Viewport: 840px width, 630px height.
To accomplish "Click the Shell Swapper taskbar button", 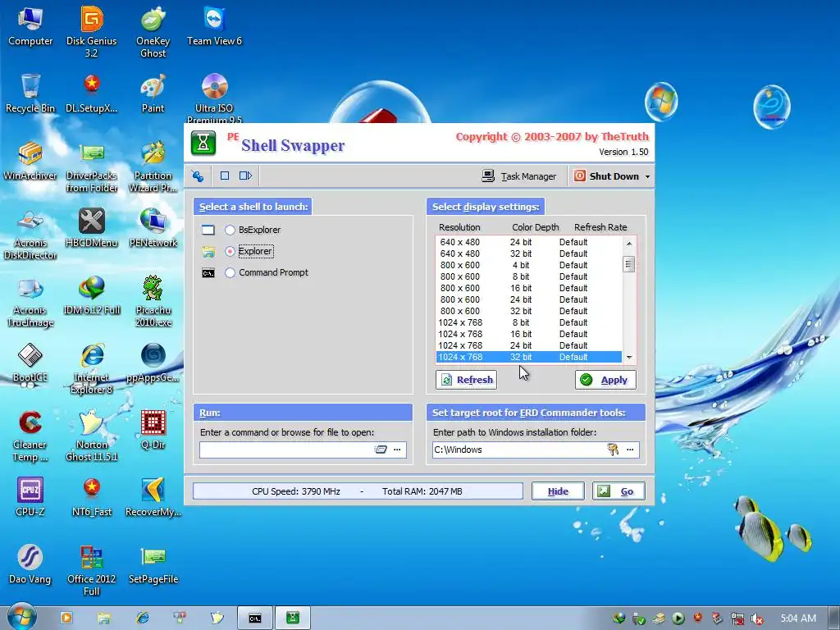I will [293, 619].
